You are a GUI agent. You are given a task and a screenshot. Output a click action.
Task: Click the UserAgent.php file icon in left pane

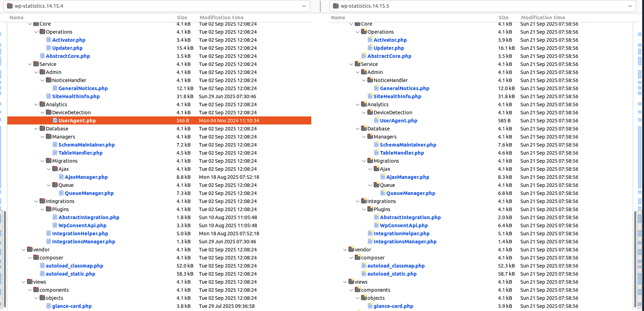(x=55, y=121)
